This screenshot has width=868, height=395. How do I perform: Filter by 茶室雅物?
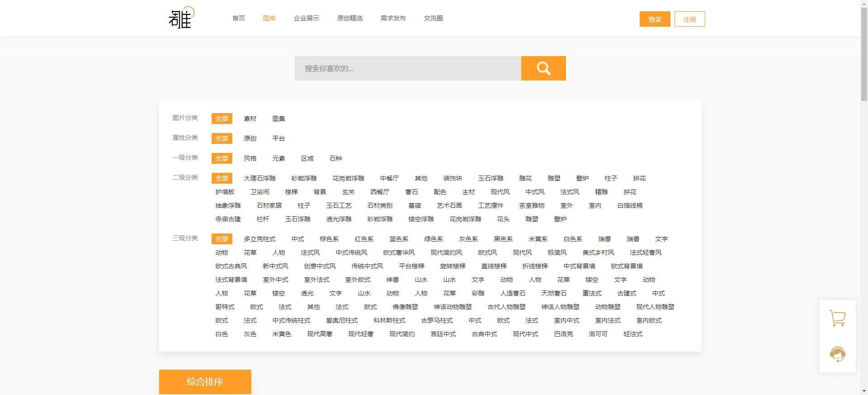(x=532, y=205)
